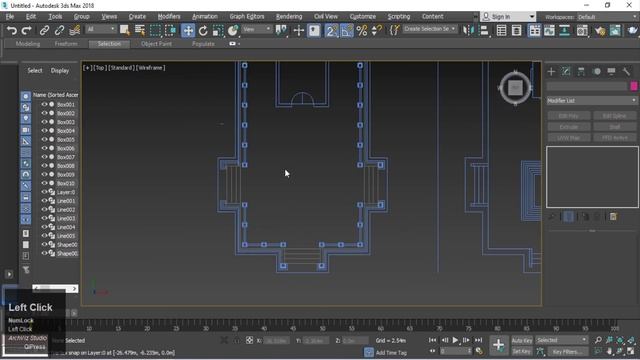Click the Render teapot icon
This screenshot has height=360, width=640.
[632, 30]
